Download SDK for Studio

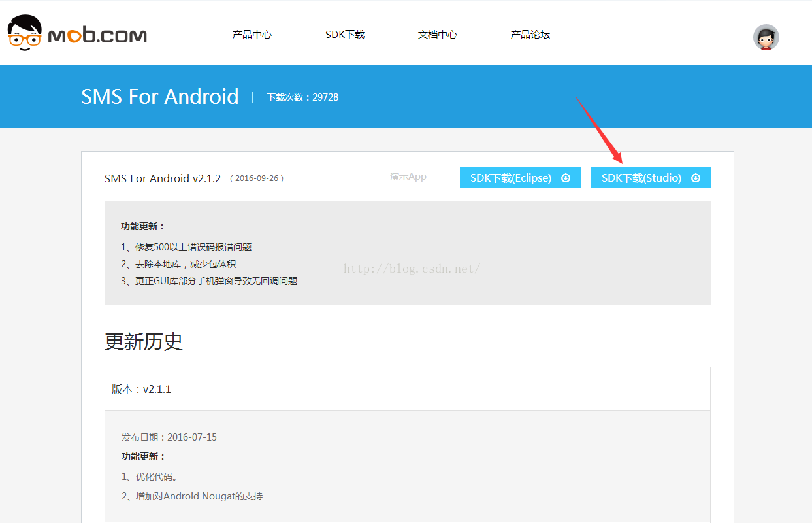click(x=651, y=178)
